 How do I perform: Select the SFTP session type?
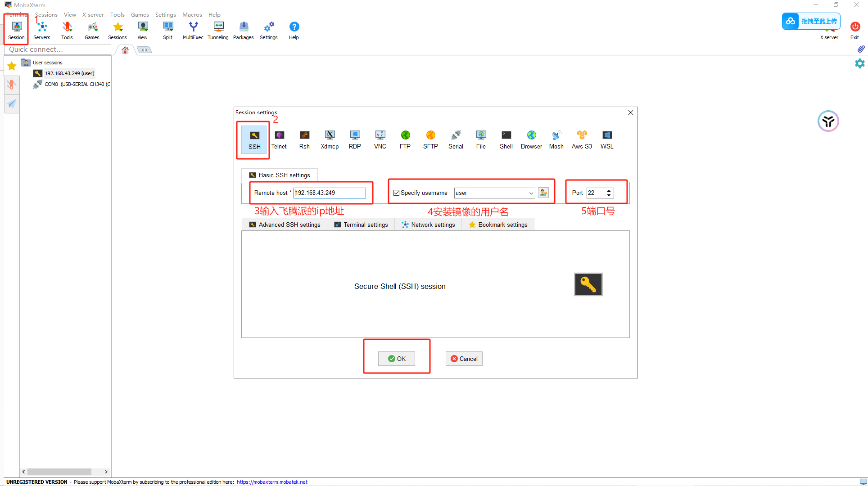pyautogui.click(x=431, y=140)
